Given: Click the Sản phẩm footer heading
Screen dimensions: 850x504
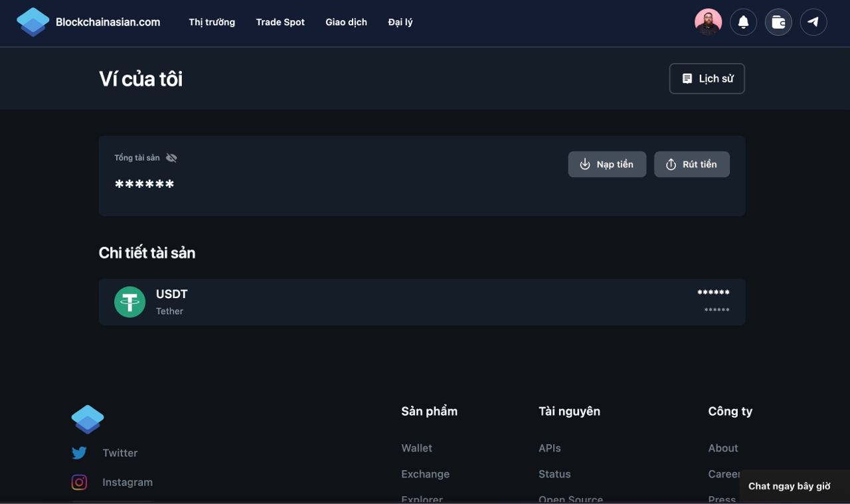Looking at the screenshot, I should [x=430, y=411].
